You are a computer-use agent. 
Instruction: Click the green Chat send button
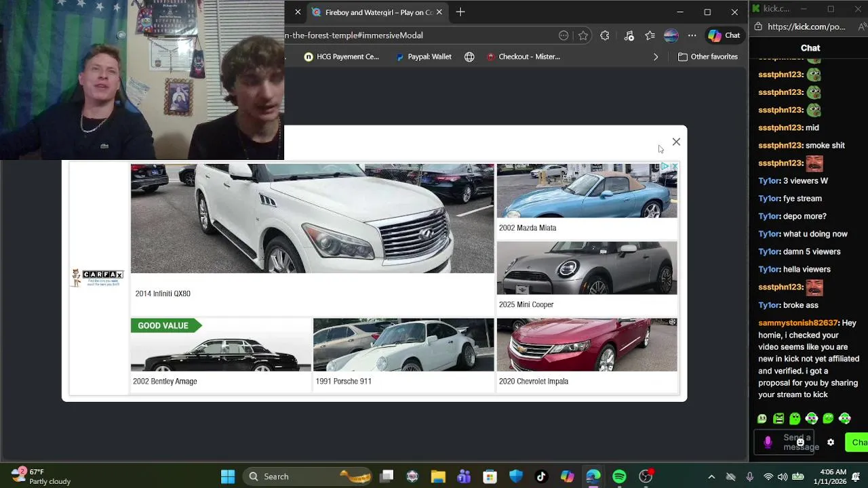[x=857, y=443]
